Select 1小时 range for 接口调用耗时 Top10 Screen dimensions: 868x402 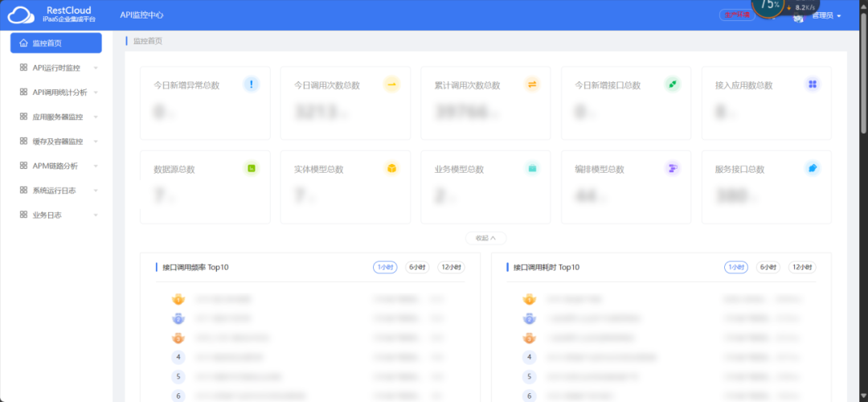735,268
